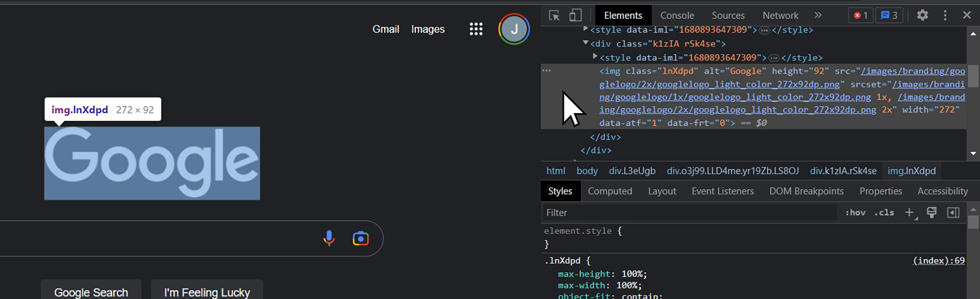Toggle the device toolbar icon
The height and width of the screenshot is (299, 980).
[x=575, y=15]
